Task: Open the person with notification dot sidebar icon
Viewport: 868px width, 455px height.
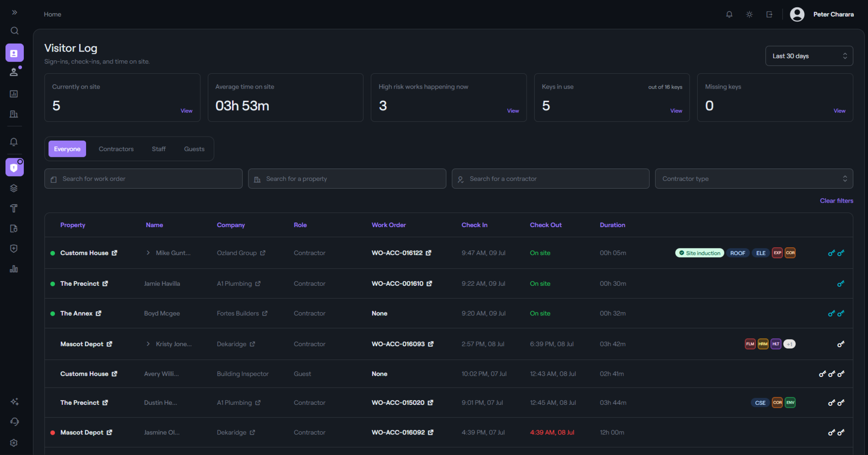Action: (14, 72)
